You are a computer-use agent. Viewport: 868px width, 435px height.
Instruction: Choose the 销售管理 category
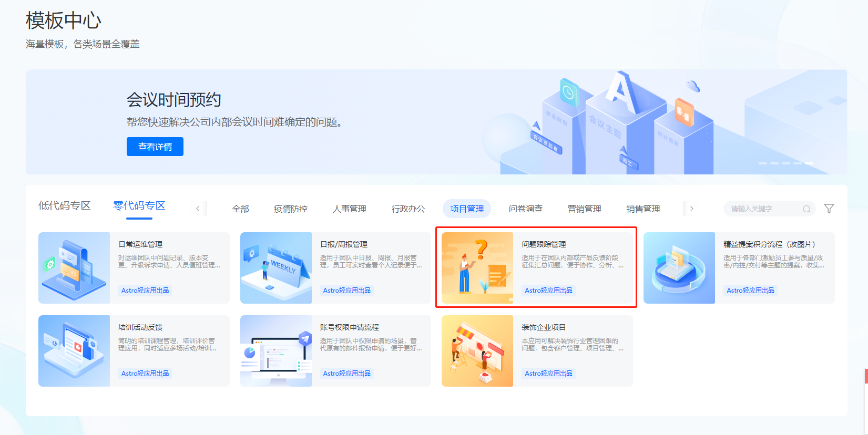tap(644, 209)
